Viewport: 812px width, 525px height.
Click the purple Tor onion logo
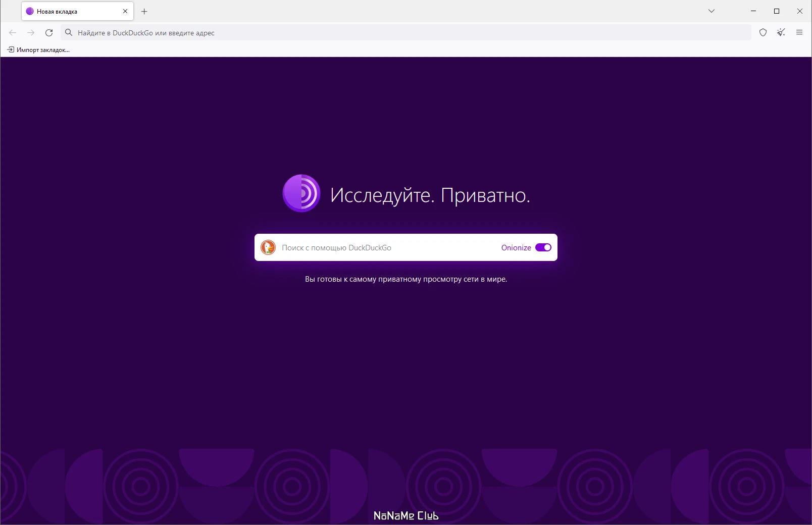tap(301, 193)
